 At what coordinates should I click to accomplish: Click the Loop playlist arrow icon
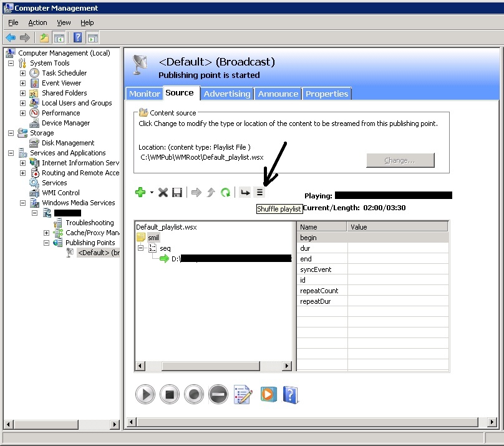pyautogui.click(x=245, y=193)
